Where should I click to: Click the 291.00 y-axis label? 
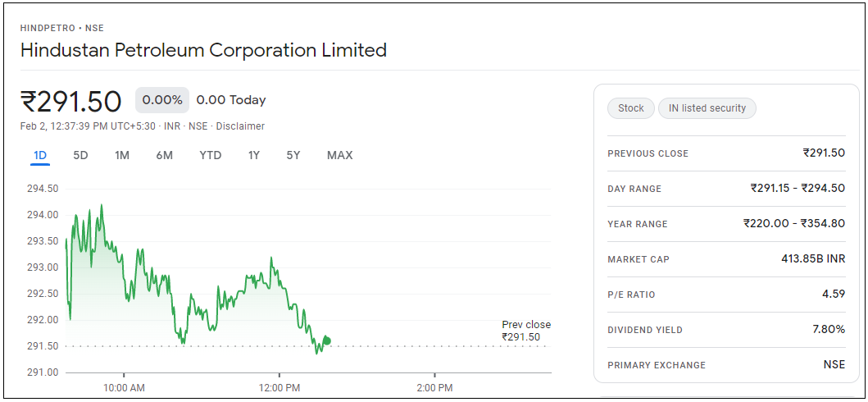pyautogui.click(x=43, y=372)
